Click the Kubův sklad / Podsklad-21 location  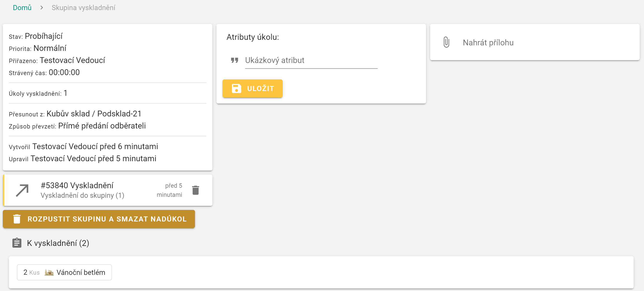94,114
